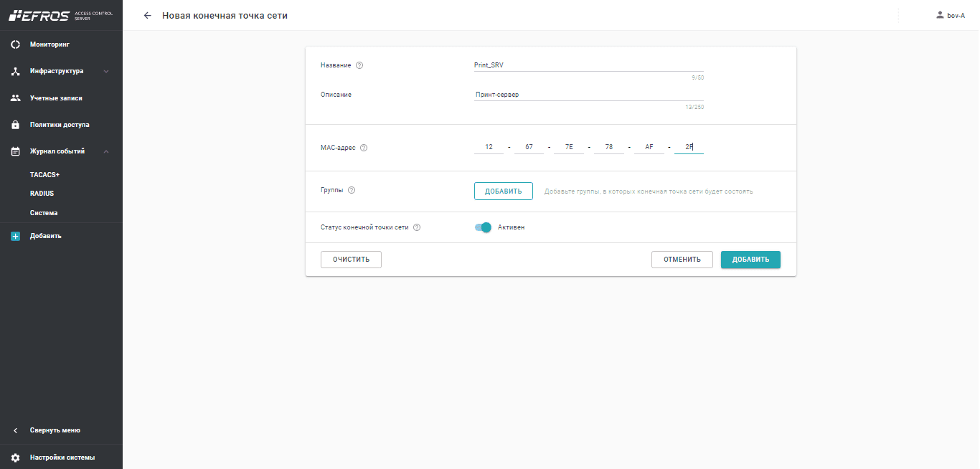Image resolution: width=980 pixels, height=469 pixels.
Task: Click help icon next to MAC-адрес
Action: 364,148
